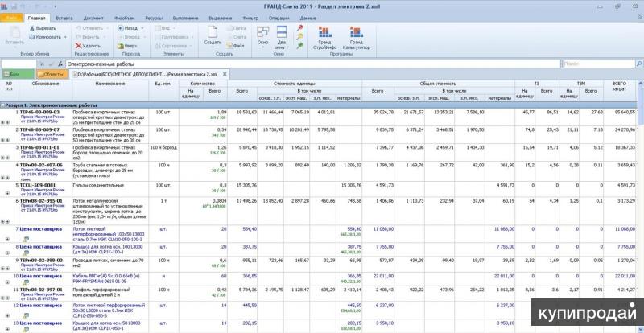Click the Два окна split-window icon
The image size is (644, 333).
282,32
